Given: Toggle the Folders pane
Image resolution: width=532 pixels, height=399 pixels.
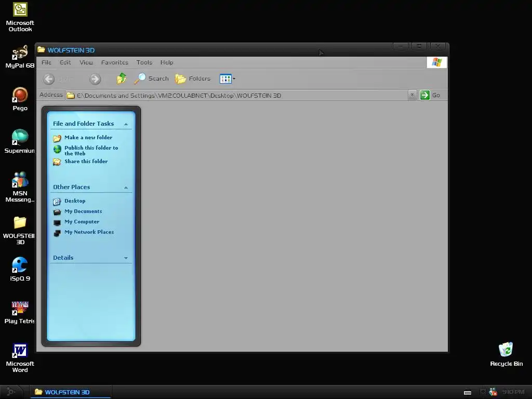Looking at the screenshot, I should click(x=193, y=78).
